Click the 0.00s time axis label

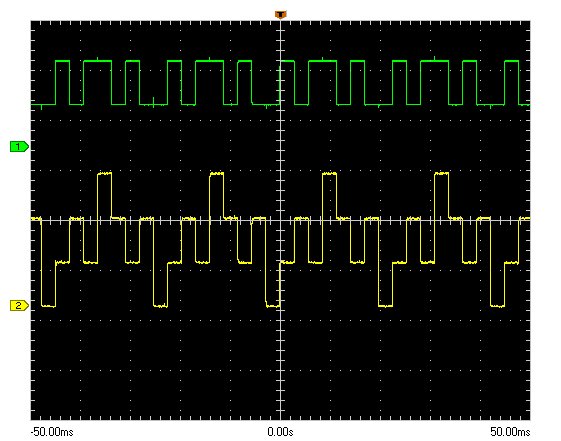pyautogui.click(x=280, y=432)
